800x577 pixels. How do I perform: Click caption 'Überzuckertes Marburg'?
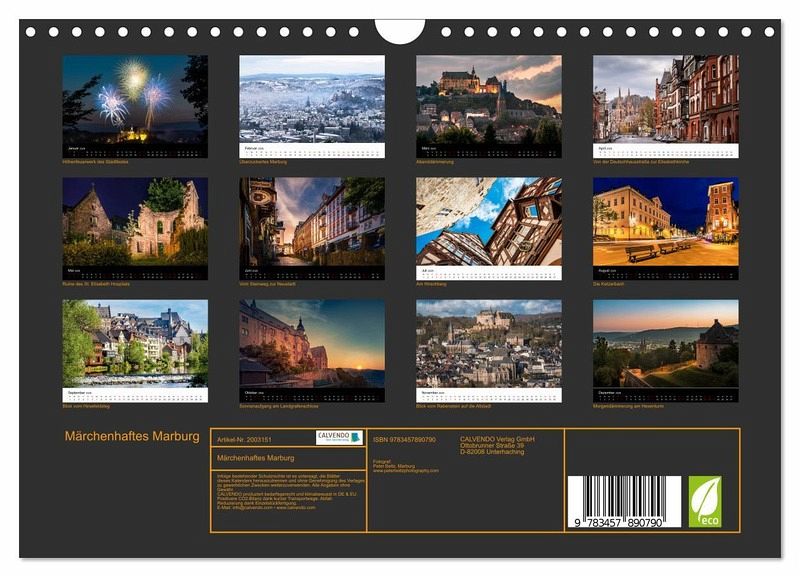click(263, 162)
